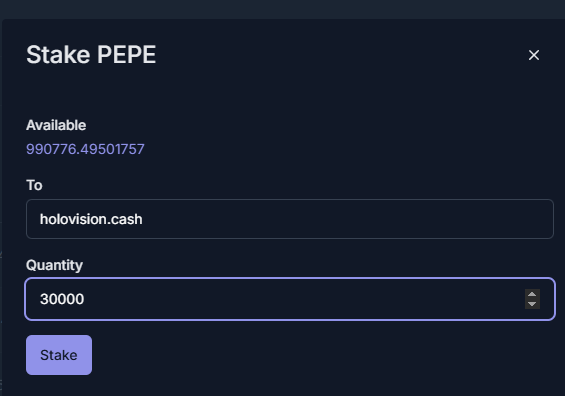Click the Quantity field label
The width and height of the screenshot is (565, 396).
(x=54, y=266)
